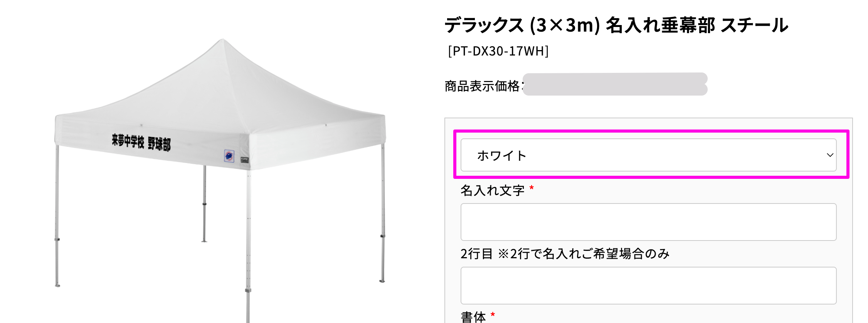868x323 pixels.
Task: Click the red asterisk next to 名入れ文字
Action: [532, 188]
